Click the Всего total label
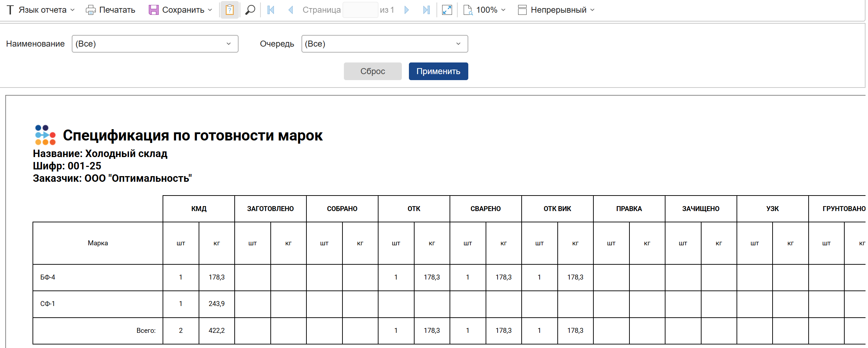Image resolution: width=868 pixels, height=348 pixels. pos(146,331)
